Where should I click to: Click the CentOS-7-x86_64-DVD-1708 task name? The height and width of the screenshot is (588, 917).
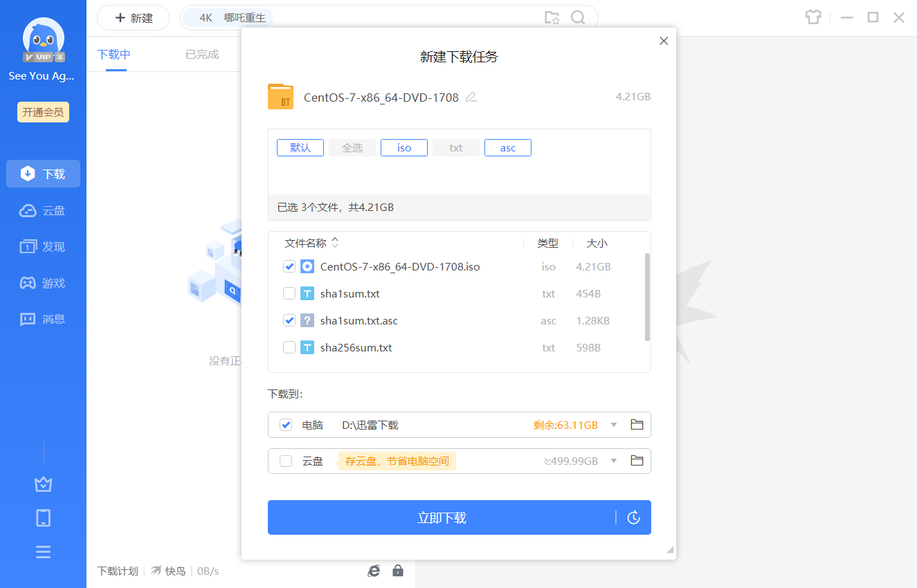click(381, 98)
